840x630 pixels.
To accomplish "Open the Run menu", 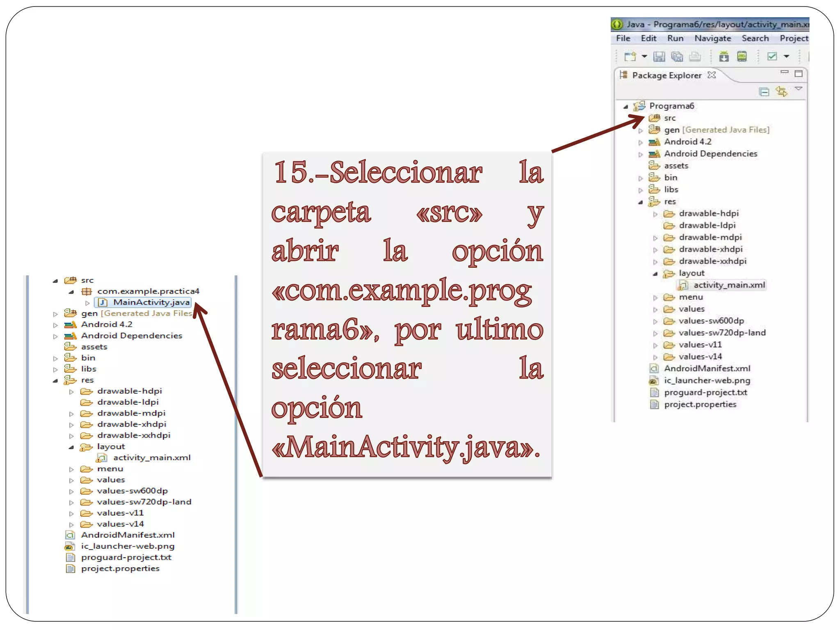I will pos(675,39).
